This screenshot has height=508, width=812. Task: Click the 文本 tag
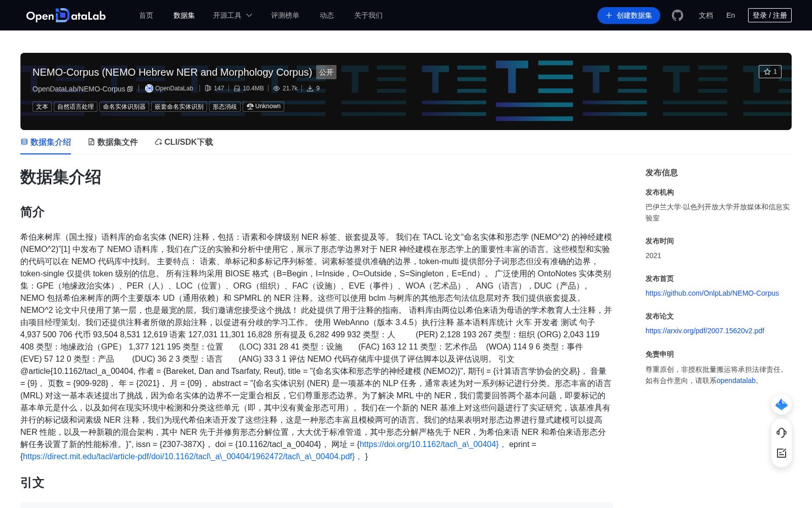pos(42,107)
